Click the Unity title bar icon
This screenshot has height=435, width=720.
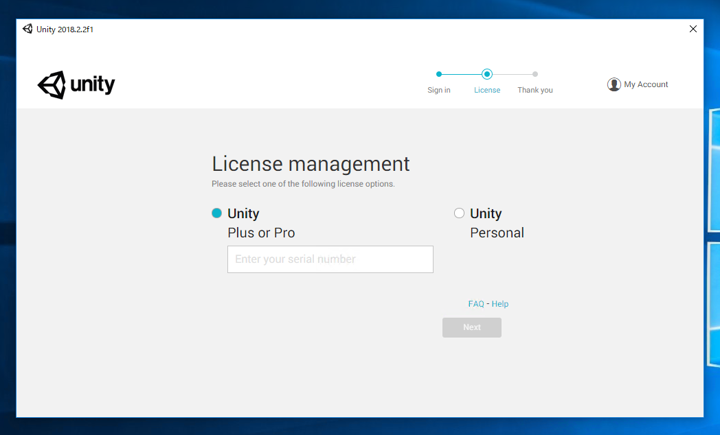point(28,29)
